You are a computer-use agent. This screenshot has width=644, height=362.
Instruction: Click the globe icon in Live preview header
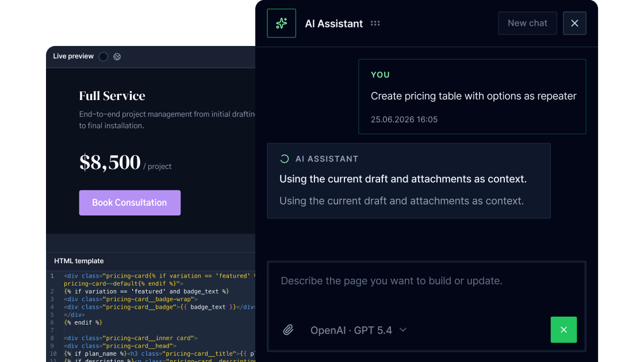[117, 57]
